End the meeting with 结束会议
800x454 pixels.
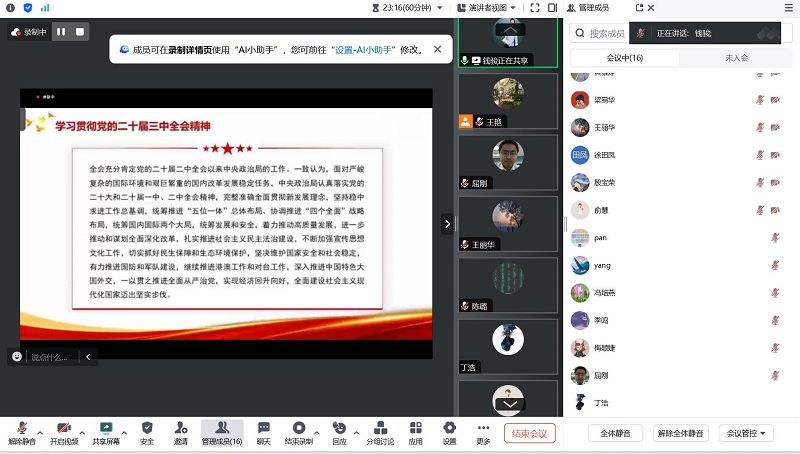[x=530, y=433]
